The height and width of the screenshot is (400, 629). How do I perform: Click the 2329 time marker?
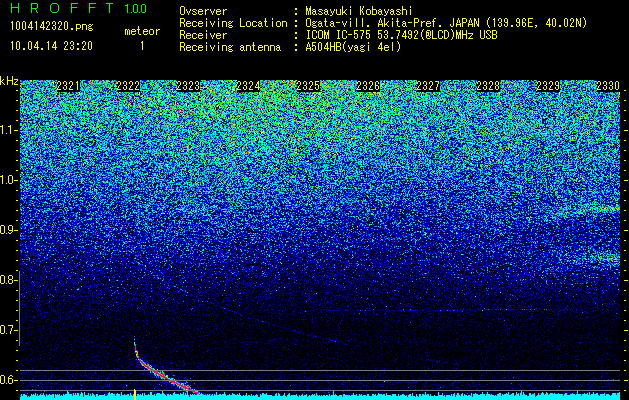pyautogui.click(x=548, y=86)
